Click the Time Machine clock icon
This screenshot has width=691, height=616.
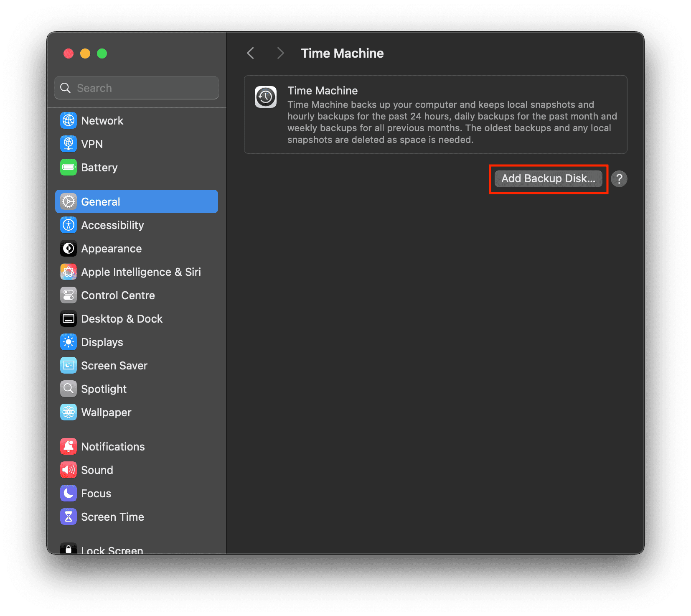coord(266,97)
